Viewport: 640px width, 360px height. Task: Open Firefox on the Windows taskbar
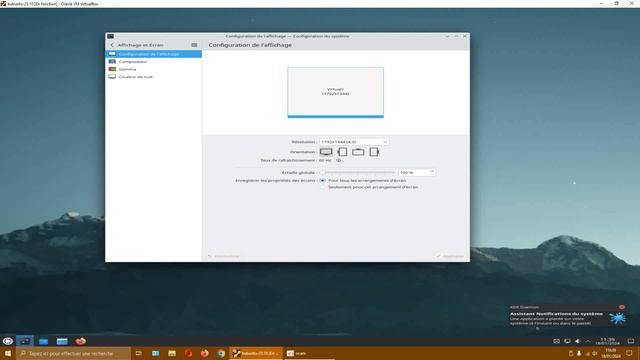(204, 353)
